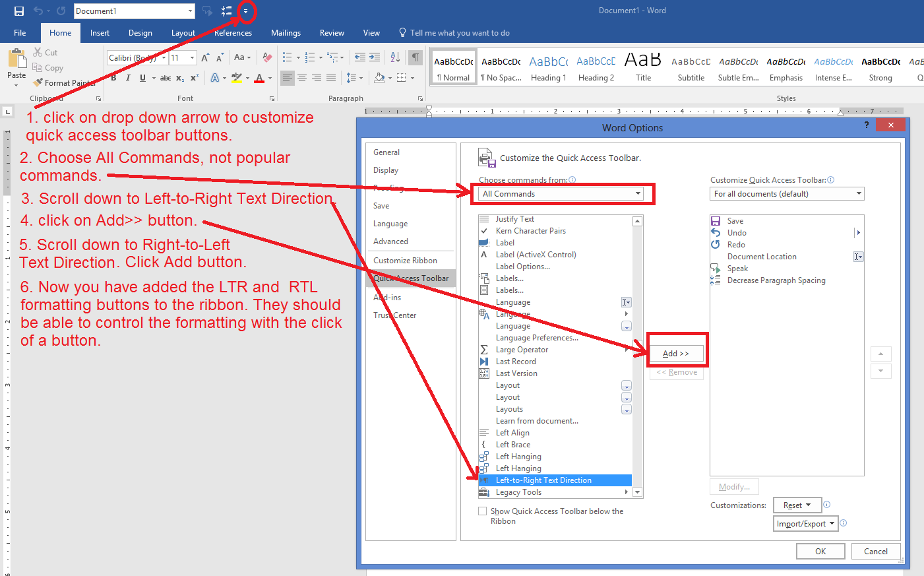Click Decrease Font Size icon
924x576 pixels.
220,58
